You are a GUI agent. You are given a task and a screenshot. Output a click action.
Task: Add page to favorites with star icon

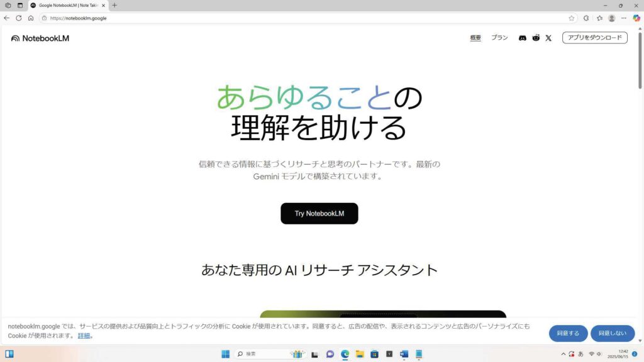pyautogui.click(x=571, y=18)
